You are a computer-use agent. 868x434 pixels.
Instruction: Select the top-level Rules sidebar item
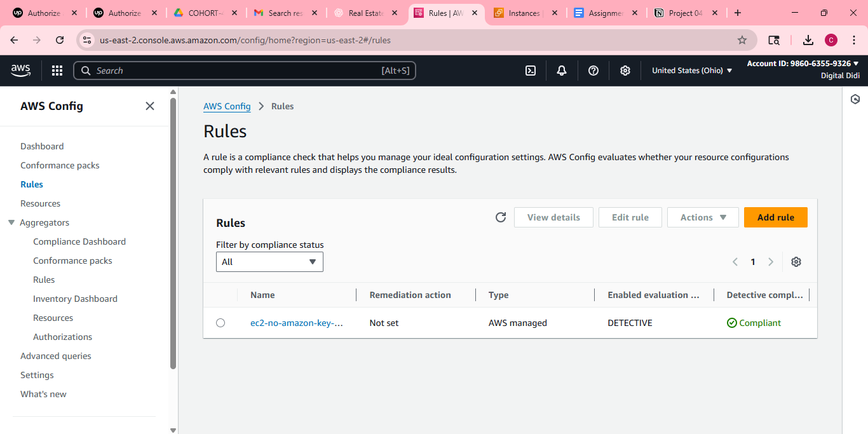(32, 184)
